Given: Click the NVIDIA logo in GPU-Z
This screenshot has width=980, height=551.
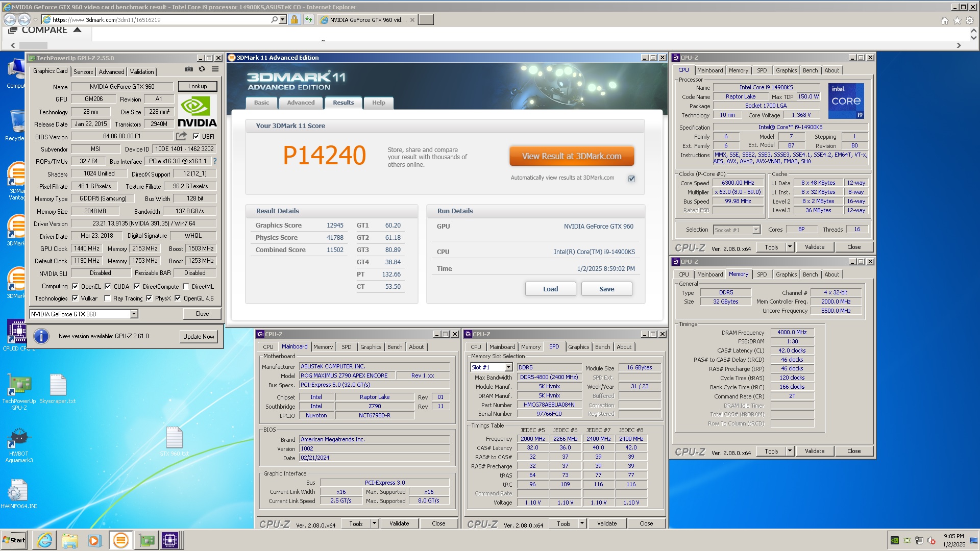Looking at the screenshot, I should point(197,112).
